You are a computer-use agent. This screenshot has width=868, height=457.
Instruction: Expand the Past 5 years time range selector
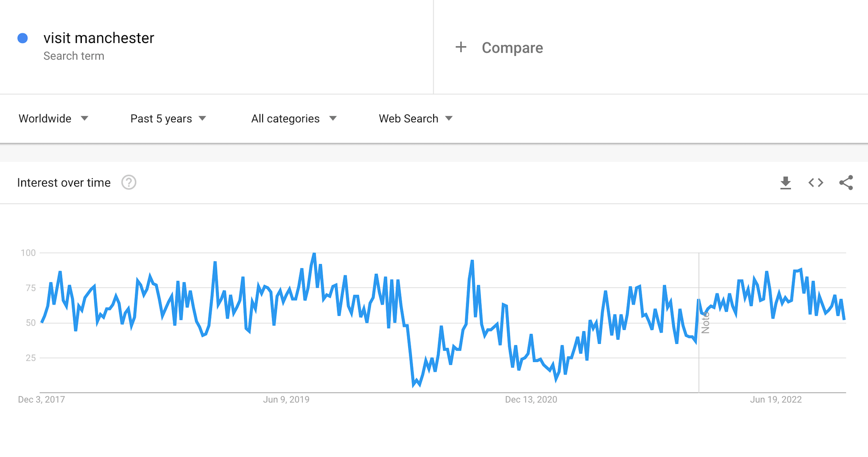168,118
